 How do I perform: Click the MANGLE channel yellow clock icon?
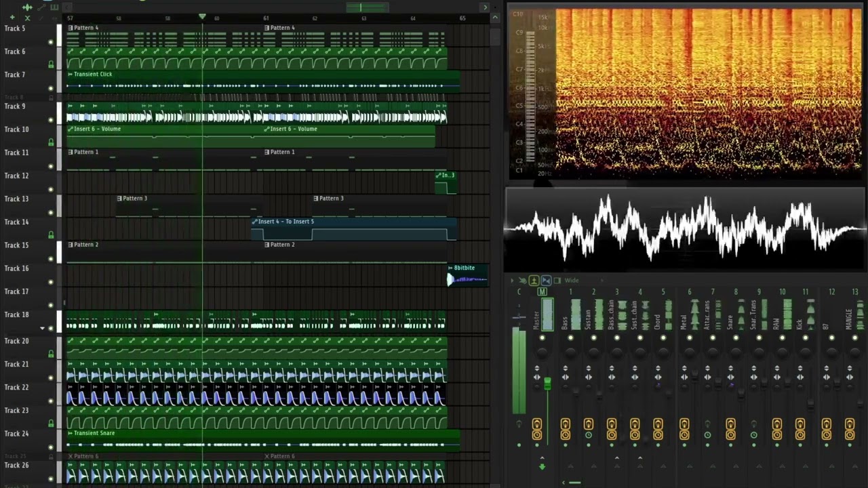tap(850, 435)
